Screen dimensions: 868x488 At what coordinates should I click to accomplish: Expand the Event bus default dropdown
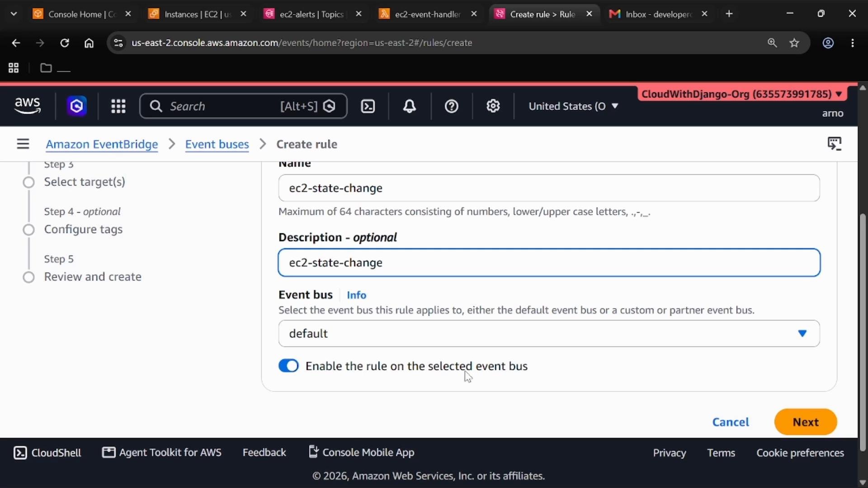click(x=549, y=333)
